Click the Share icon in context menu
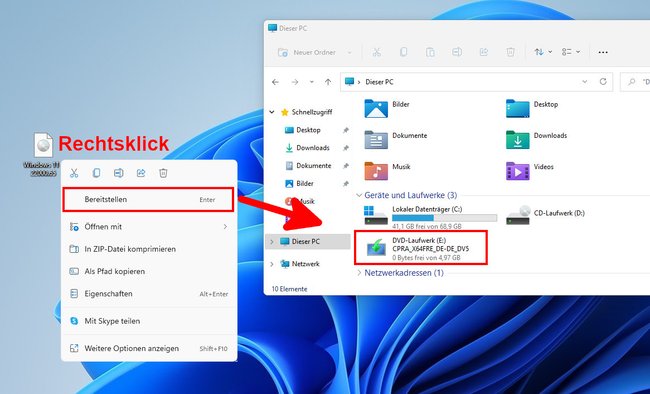Viewport: 650px width, 394px height. coord(141,173)
